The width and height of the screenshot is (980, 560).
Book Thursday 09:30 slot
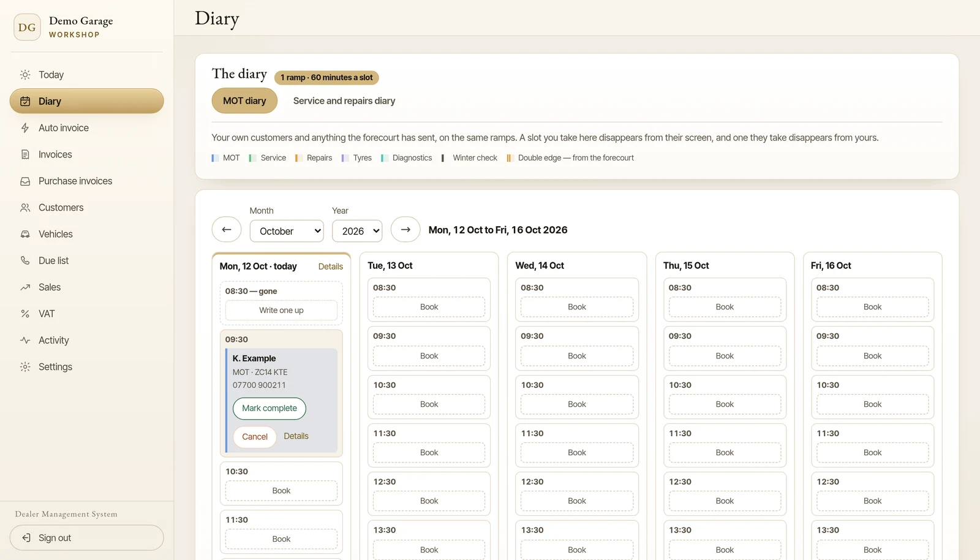725,356
